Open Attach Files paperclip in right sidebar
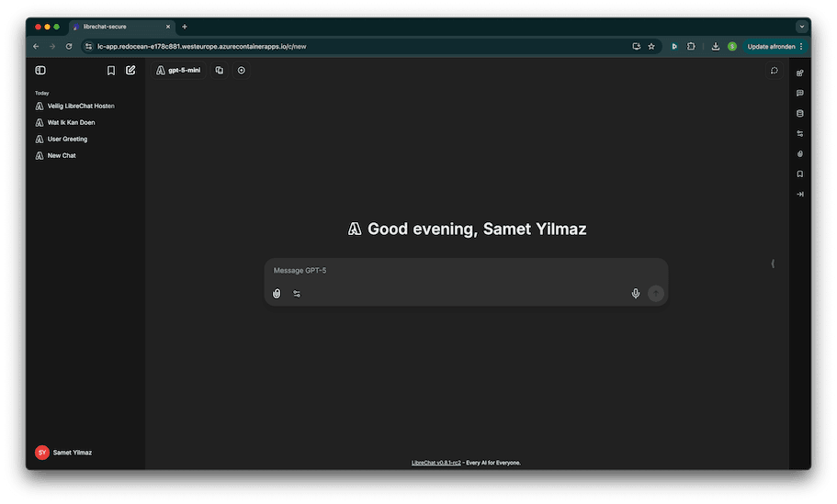This screenshot has width=837, height=504. (799, 154)
